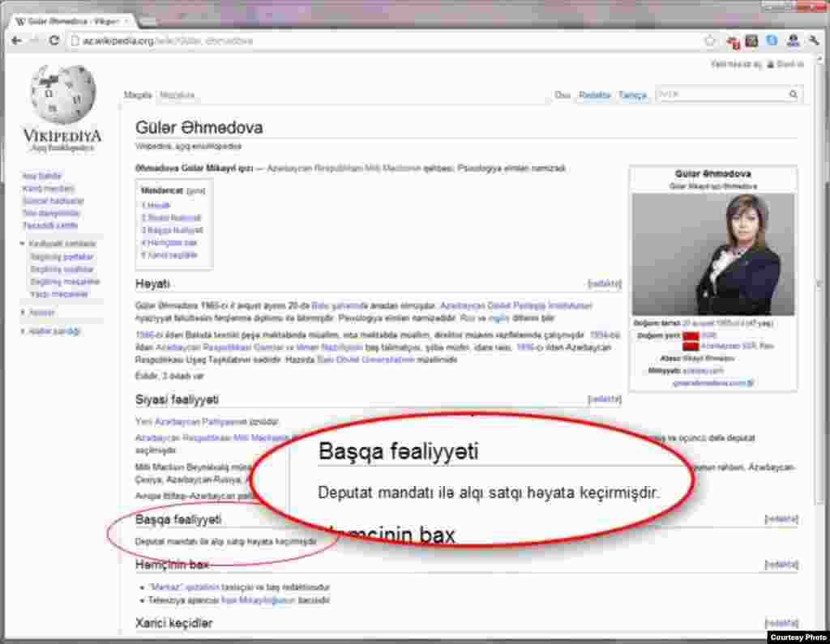Reload the page with the refresh icon
Viewport: 830px width, 644px height.
tap(54, 41)
